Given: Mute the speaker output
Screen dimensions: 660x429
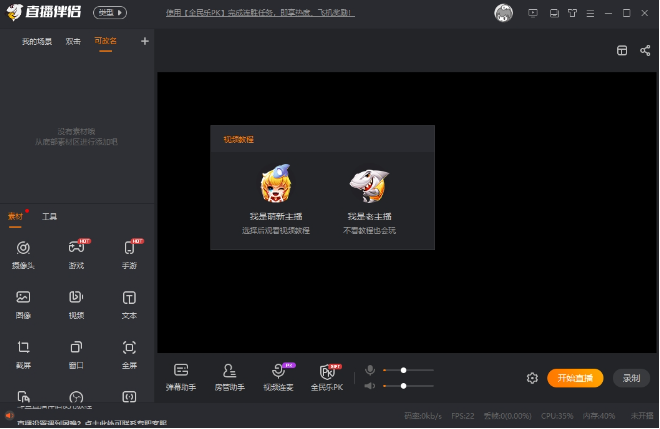Looking at the screenshot, I should point(370,385).
